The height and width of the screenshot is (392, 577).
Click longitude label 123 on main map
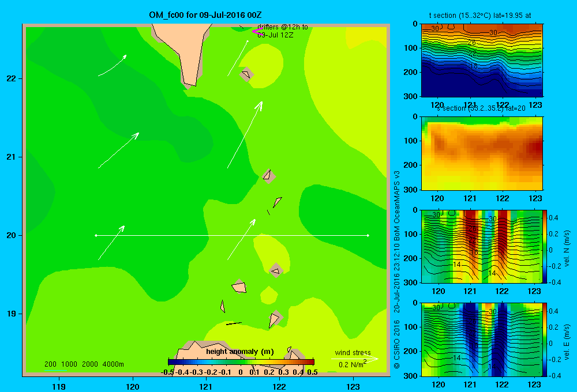point(353,386)
